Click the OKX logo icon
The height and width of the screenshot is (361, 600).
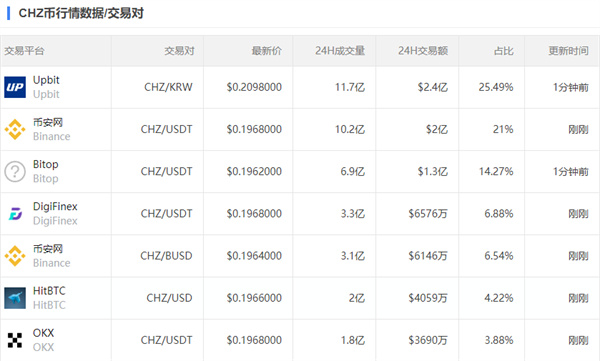tap(15, 340)
